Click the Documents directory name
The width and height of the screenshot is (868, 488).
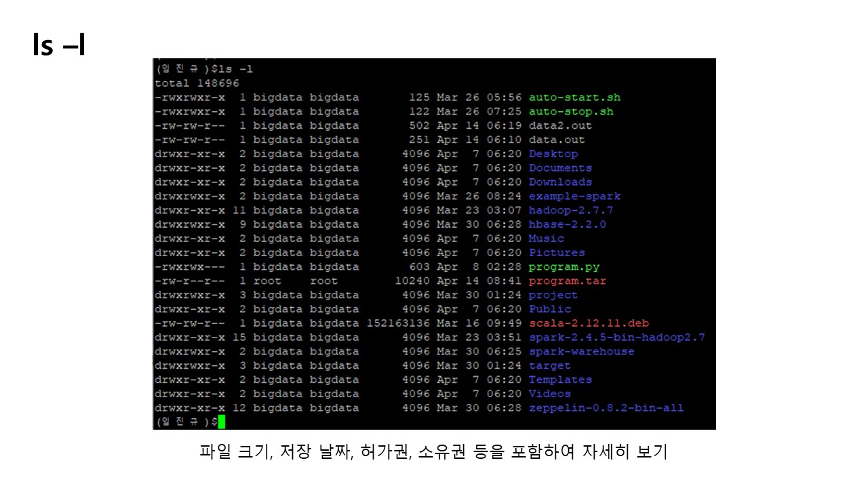click(x=560, y=168)
